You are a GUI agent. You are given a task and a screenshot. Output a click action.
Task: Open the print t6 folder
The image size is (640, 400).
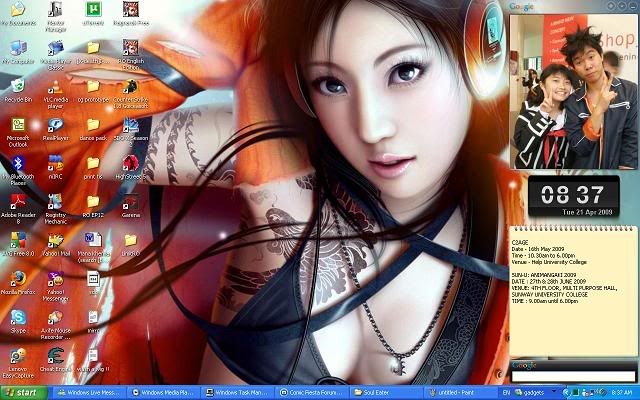(93, 167)
